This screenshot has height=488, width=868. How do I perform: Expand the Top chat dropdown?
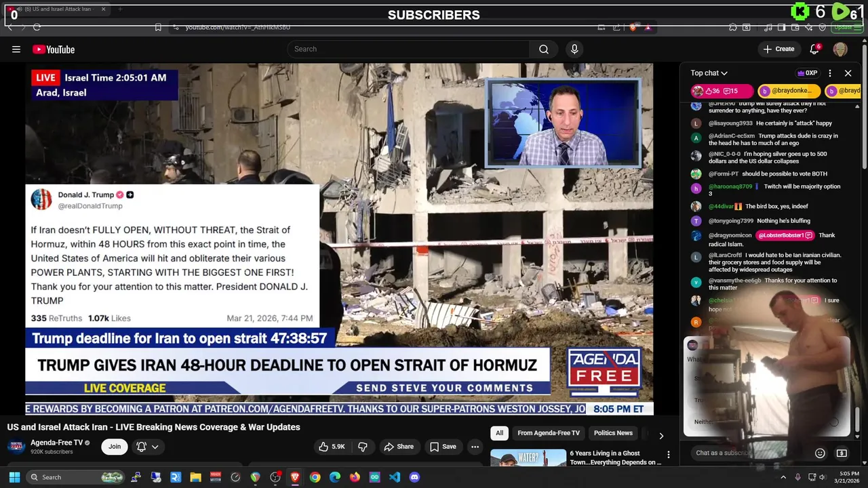pos(709,73)
